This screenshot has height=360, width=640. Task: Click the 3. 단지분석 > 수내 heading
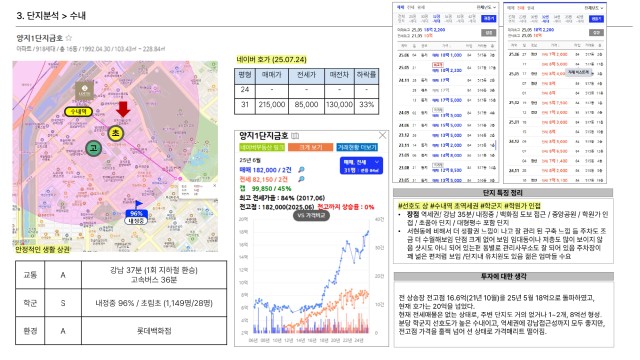[x=51, y=16]
